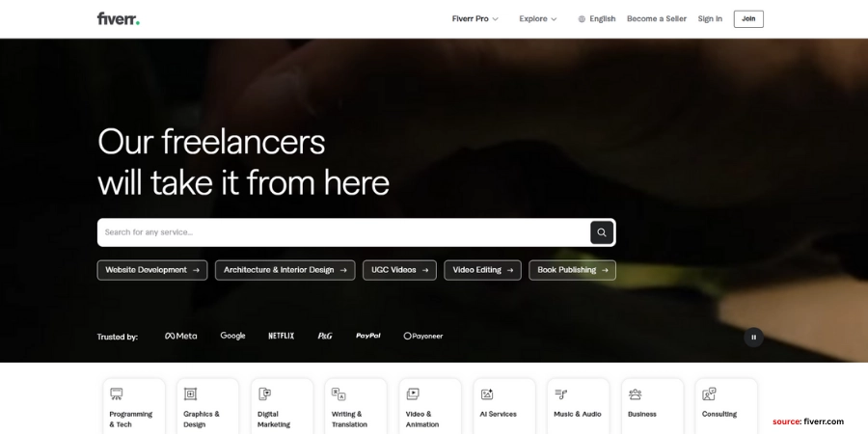Screen dimensions: 868x434
Task: Open the English language selector
Action: pyautogui.click(x=597, y=19)
